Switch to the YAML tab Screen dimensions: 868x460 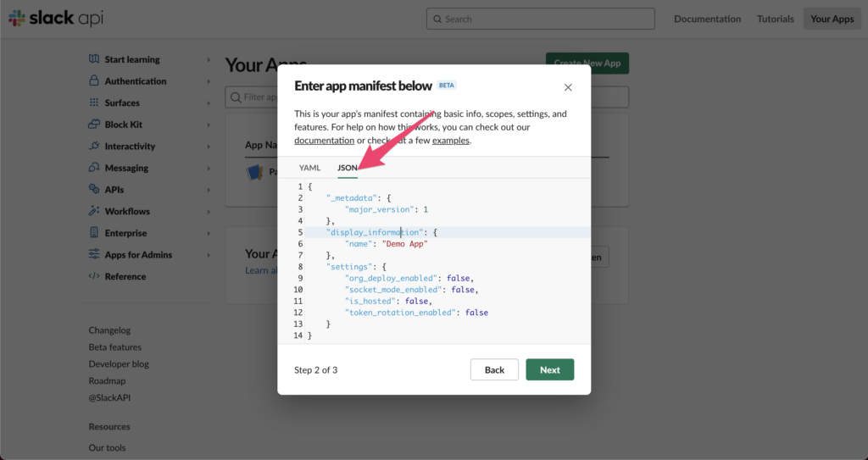pyautogui.click(x=309, y=168)
